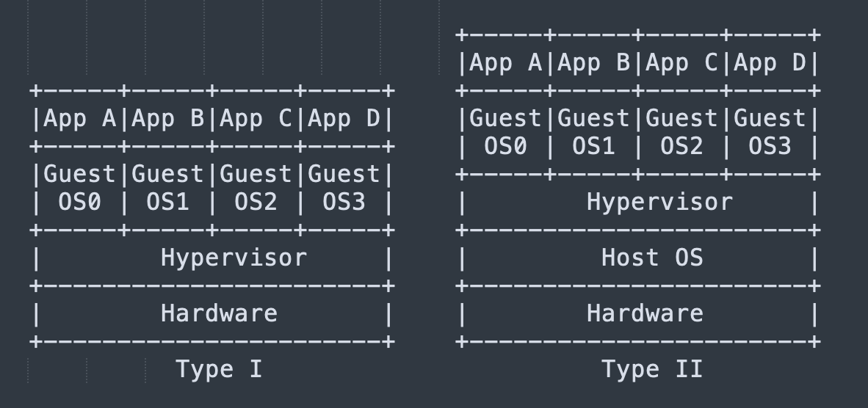
Task: Click "OS1" in the Type II diagram
Action: coord(593,147)
